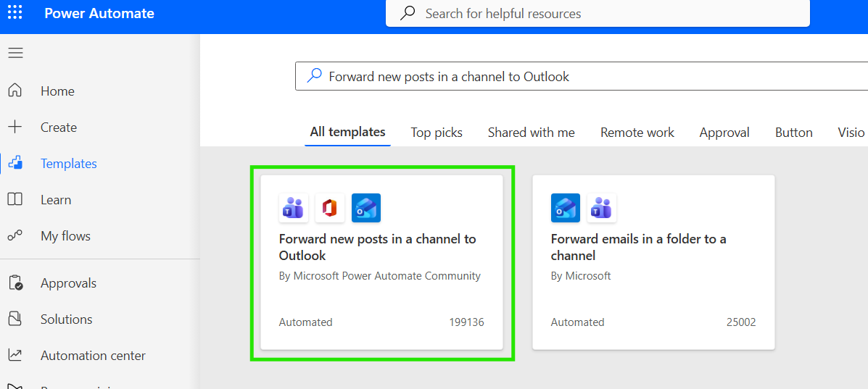Image resolution: width=868 pixels, height=389 pixels.
Task: Open Create in the sidebar
Action: coord(59,127)
